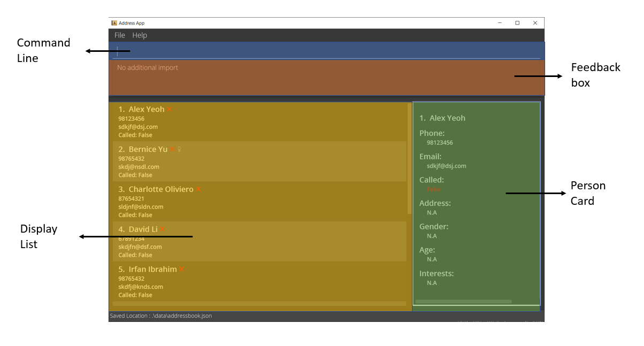Screen dimensions: 644x346
Task: Open the Help menu
Action: [x=139, y=35]
